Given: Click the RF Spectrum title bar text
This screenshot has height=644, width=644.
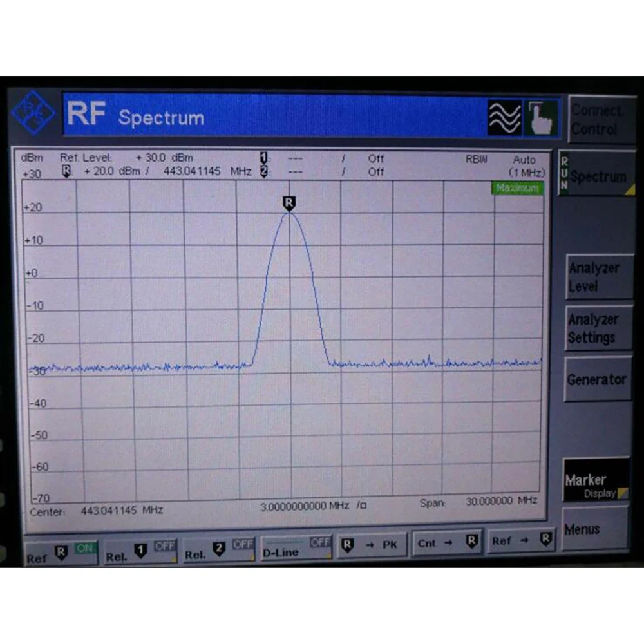Looking at the screenshot, I should pyautogui.click(x=135, y=115).
